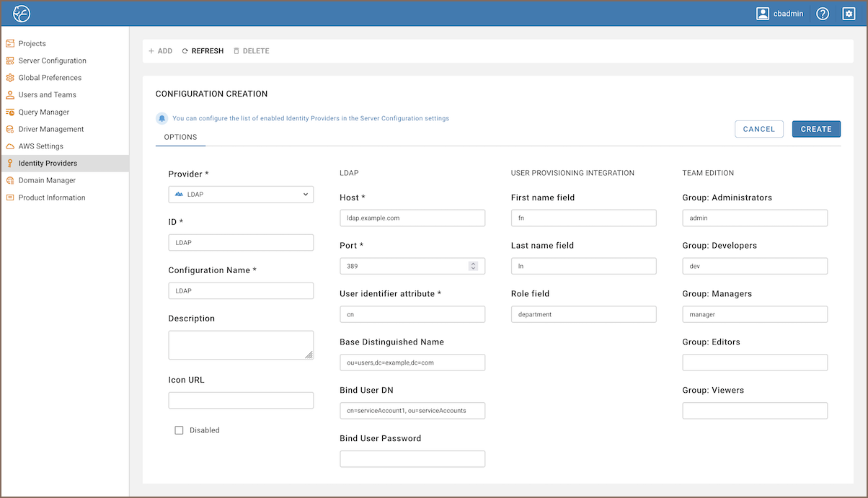Click the Domain Manager globe icon
The width and height of the screenshot is (868, 498).
point(10,181)
